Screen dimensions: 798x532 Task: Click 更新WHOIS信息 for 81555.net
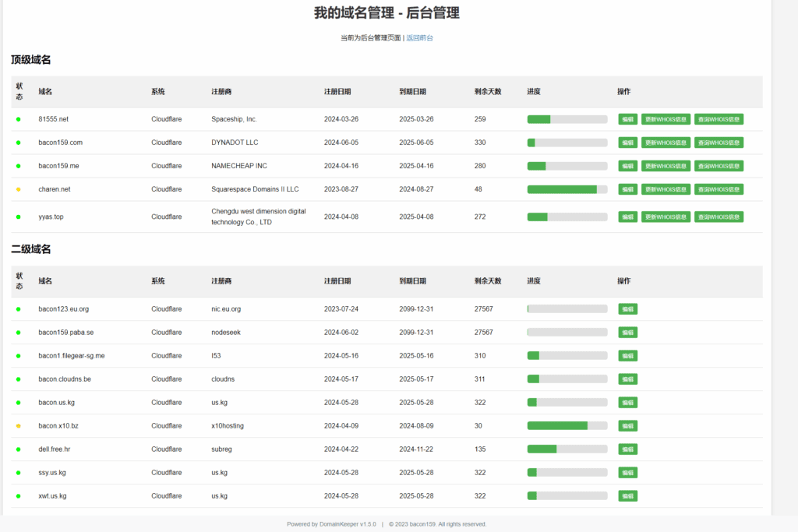666,119
